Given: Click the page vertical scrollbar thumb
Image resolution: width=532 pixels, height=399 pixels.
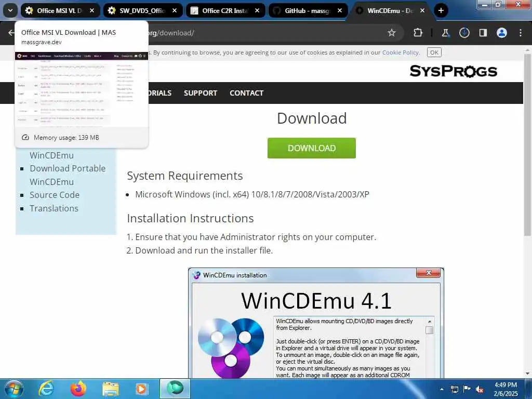Looking at the screenshot, I should 527,145.
